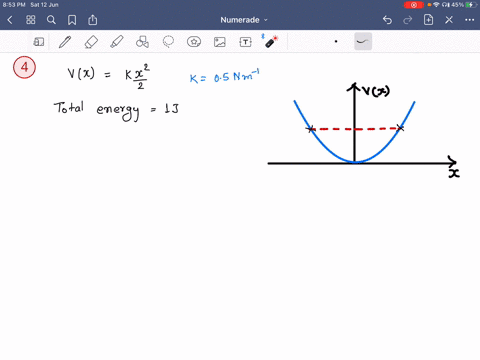This screenshot has width=480, height=360.
Task: Select the Highlighter tool
Action: (x=117, y=42)
